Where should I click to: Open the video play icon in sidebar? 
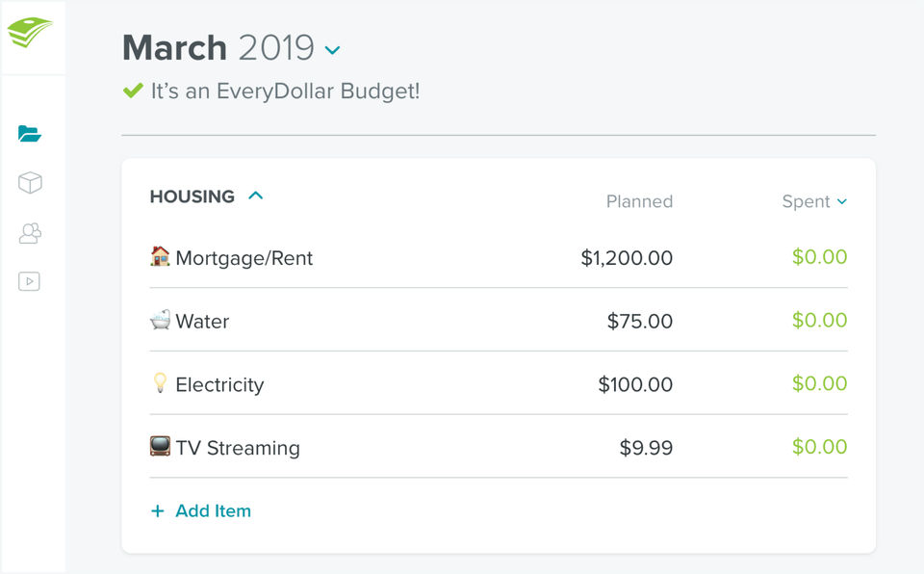click(30, 282)
